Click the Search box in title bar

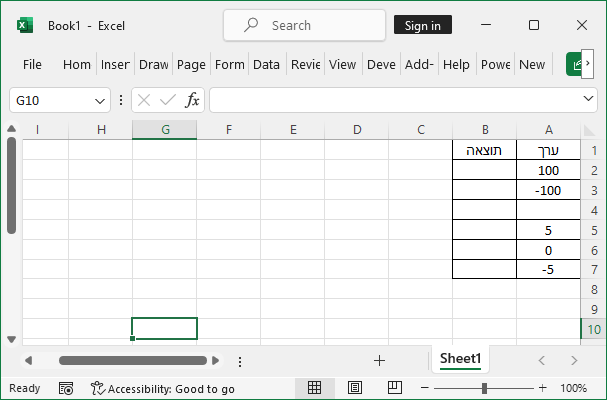point(303,25)
